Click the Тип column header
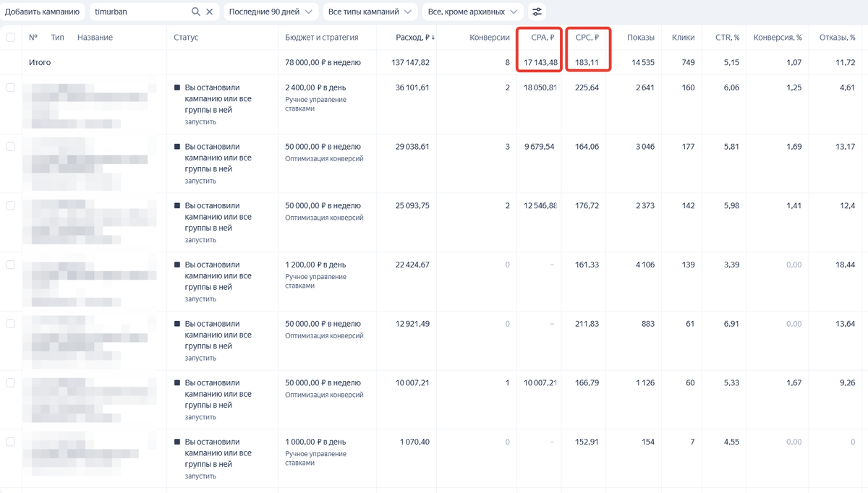 pos(57,38)
